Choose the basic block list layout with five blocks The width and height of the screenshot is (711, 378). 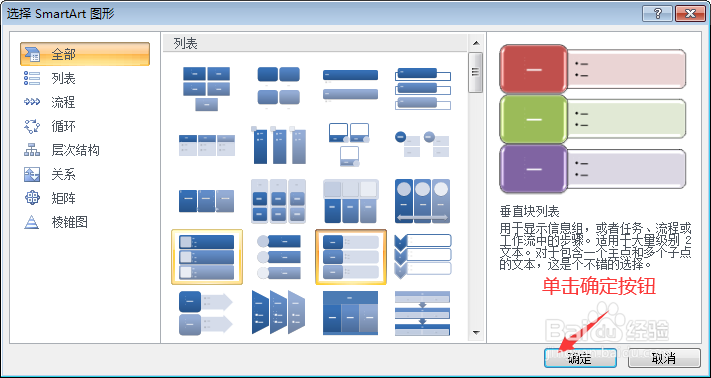[207, 89]
